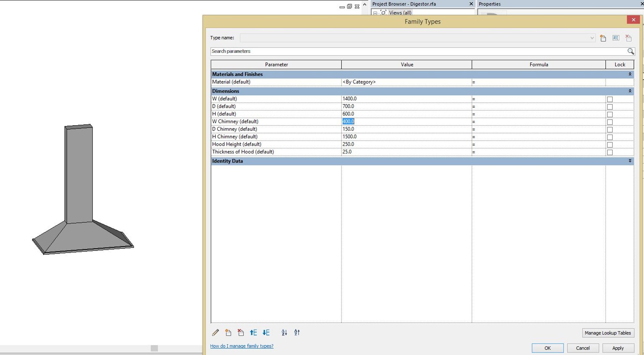
Task: Collapse the Materials and Finishes group
Action: point(630,74)
